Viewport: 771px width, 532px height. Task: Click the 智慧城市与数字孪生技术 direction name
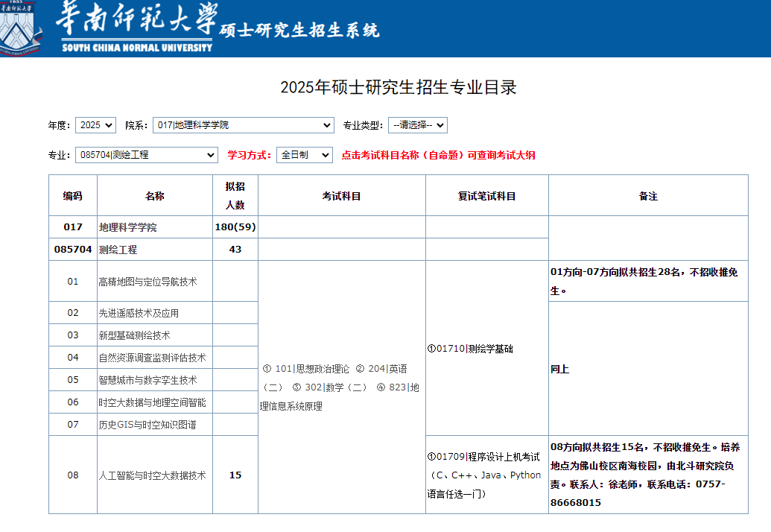147,380
